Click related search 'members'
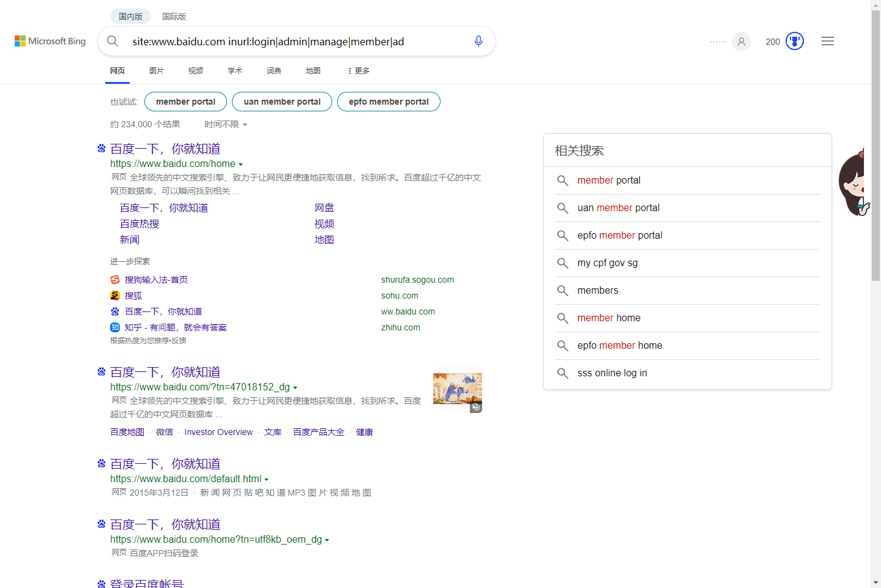Viewport: 881px width, 588px height. [598, 291]
